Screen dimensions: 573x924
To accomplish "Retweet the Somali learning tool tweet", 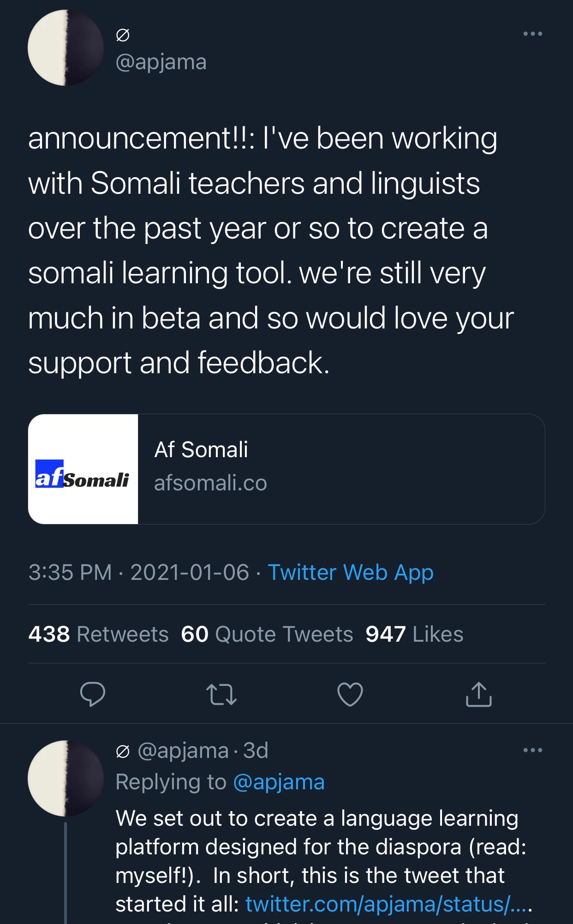I will click(221, 694).
